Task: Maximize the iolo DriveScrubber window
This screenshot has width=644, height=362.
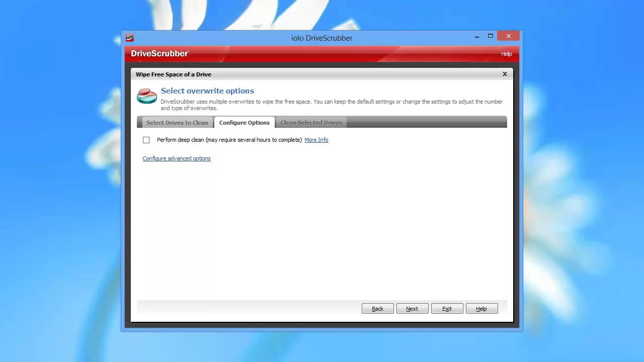Action: [491, 36]
